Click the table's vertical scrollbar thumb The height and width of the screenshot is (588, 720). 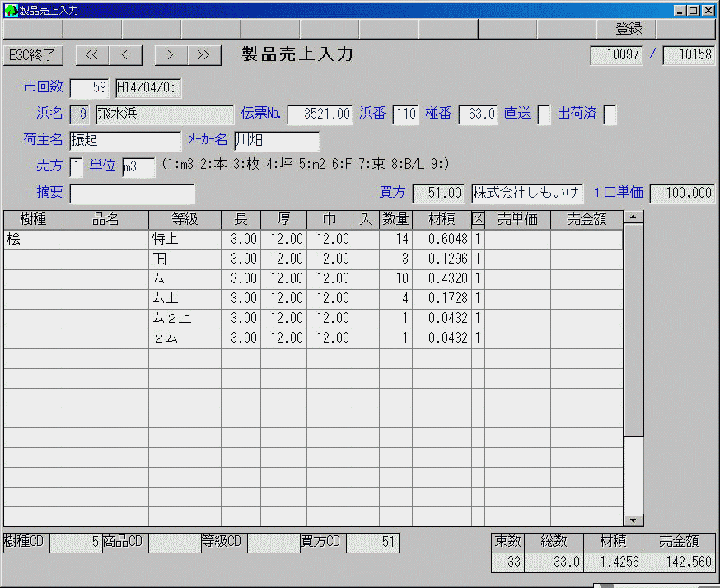pyautogui.click(x=634, y=330)
